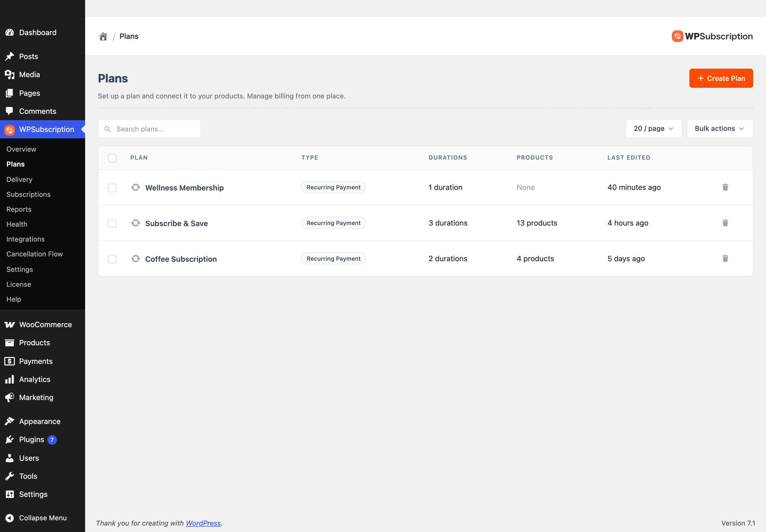Click the "40 minutes ago" cell
Screen dimensions: 766x532
[x=634, y=187]
